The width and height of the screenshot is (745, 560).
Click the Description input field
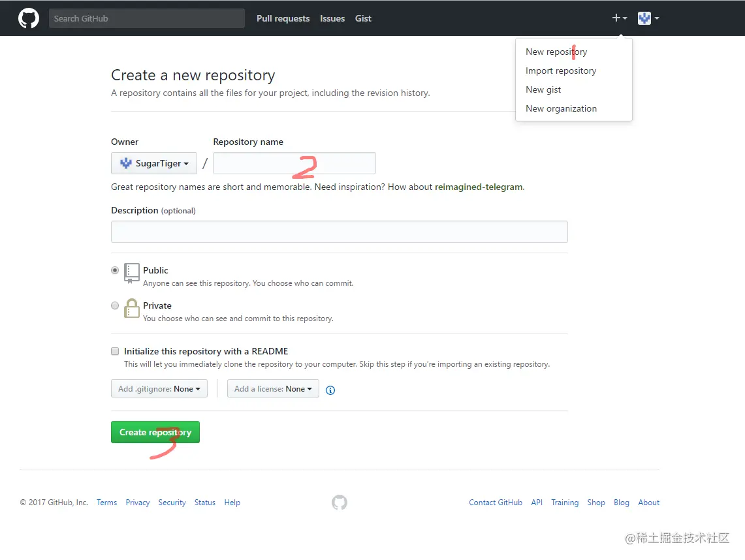coord(340,232)
